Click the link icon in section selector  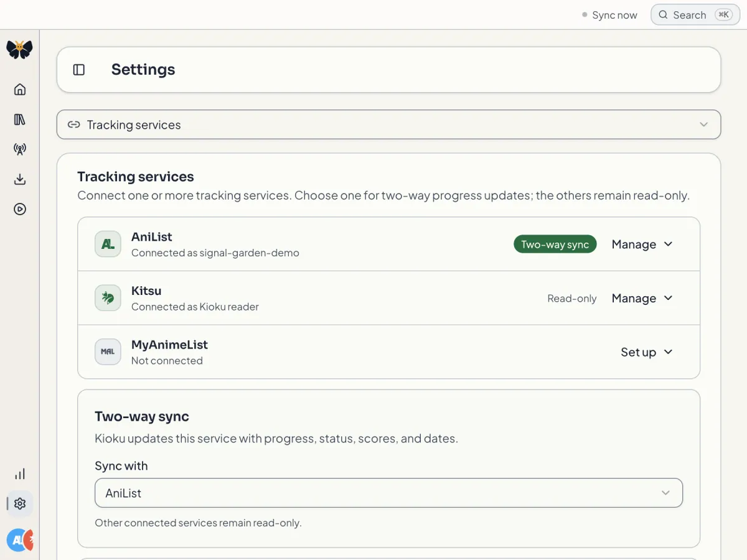[x=73, y=124]
